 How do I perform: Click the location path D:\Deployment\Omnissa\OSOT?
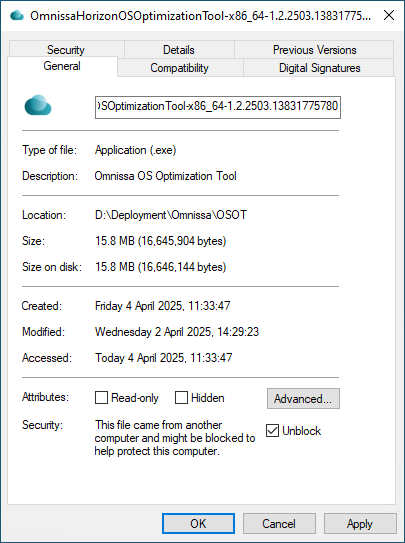tap(171, 215)
